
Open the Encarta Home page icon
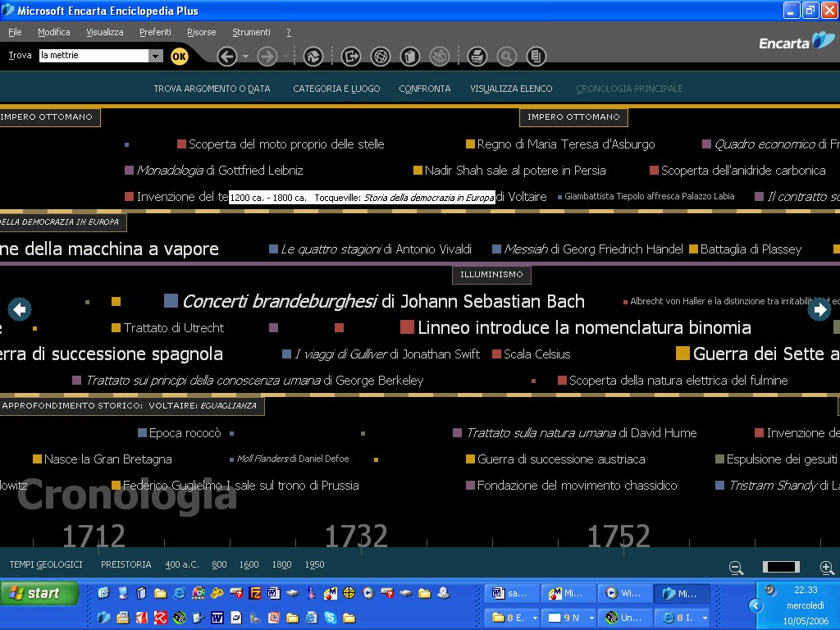point(313,57)
